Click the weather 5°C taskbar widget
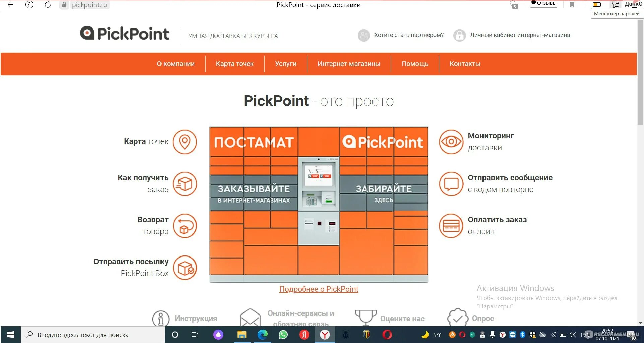The image size is (644, 343). [x=432, y=335]
